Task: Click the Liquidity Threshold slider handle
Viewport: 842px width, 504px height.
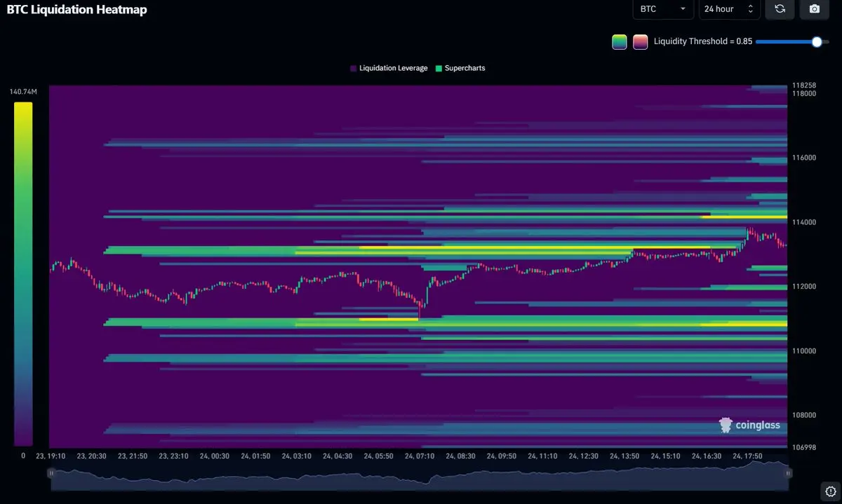Action: 817,41
